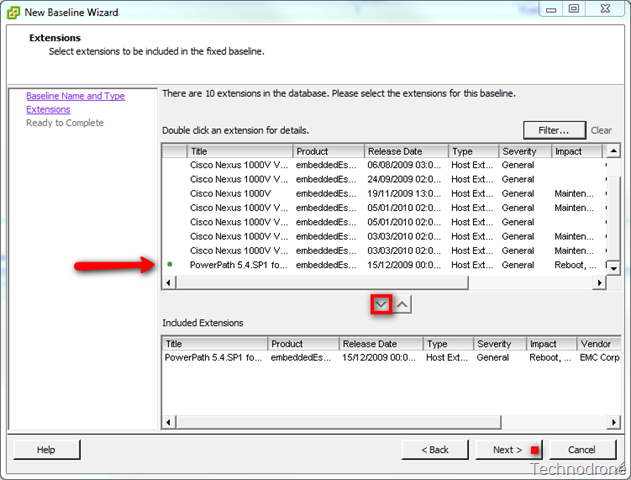Click left arrow of upper horizontal scrollbar
631x480 pixels.
(168, 283)
